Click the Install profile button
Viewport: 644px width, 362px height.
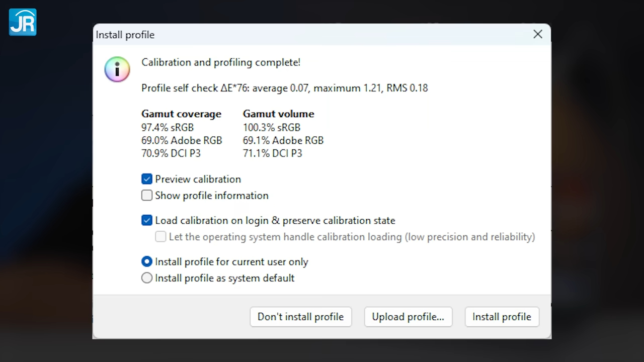click(x=502, y=317)
